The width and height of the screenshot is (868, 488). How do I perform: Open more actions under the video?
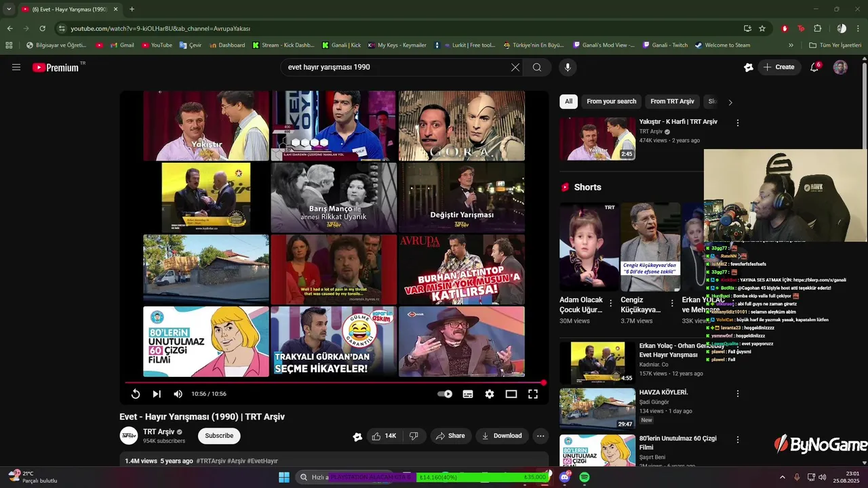tap(540, 436)
